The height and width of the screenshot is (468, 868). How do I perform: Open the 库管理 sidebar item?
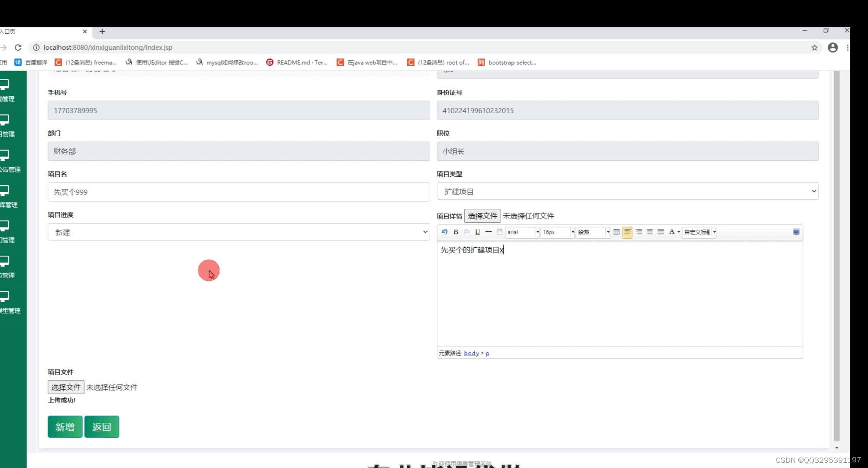tap(9, 197)
